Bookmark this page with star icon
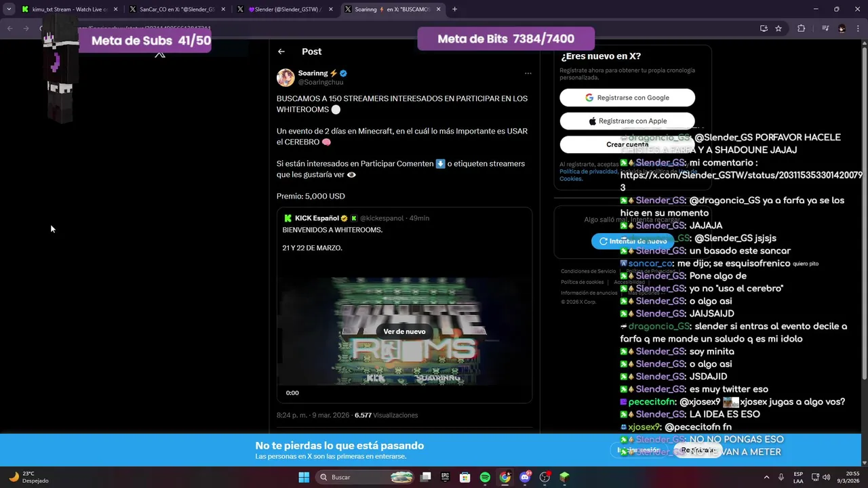Screen dimensions: 868x488 click(778, 28)
